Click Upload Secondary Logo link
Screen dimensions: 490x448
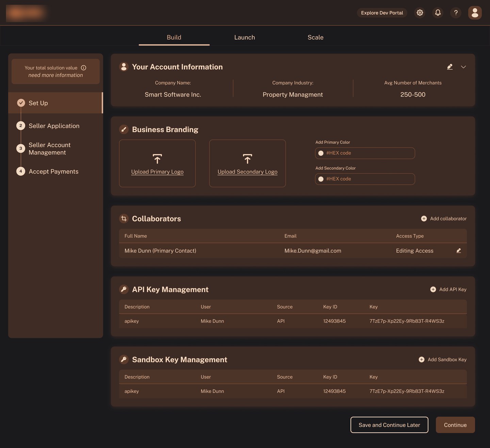pyautogui.click(x=247, y=172)
